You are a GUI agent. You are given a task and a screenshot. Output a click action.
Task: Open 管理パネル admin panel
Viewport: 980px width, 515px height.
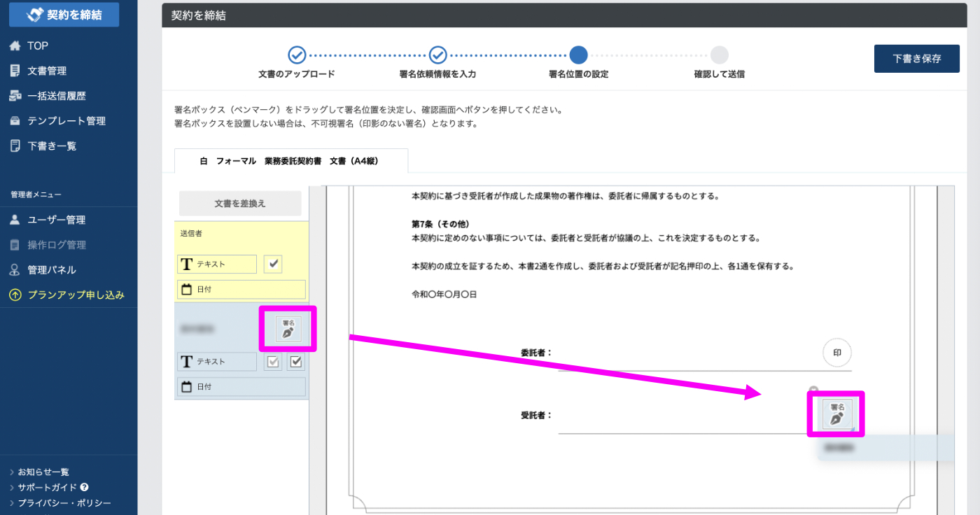coord(51,270)
